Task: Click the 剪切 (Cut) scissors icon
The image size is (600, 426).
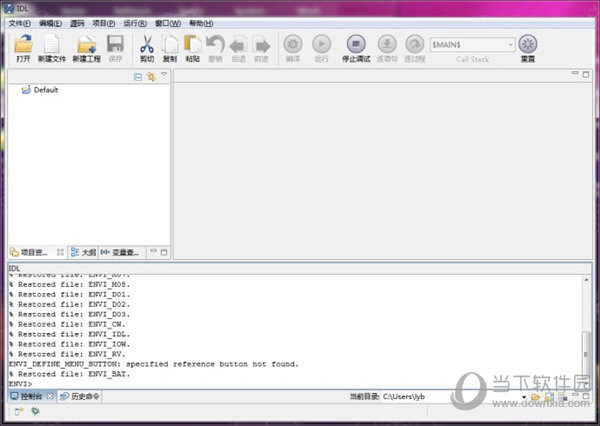Action: point(147,44)
